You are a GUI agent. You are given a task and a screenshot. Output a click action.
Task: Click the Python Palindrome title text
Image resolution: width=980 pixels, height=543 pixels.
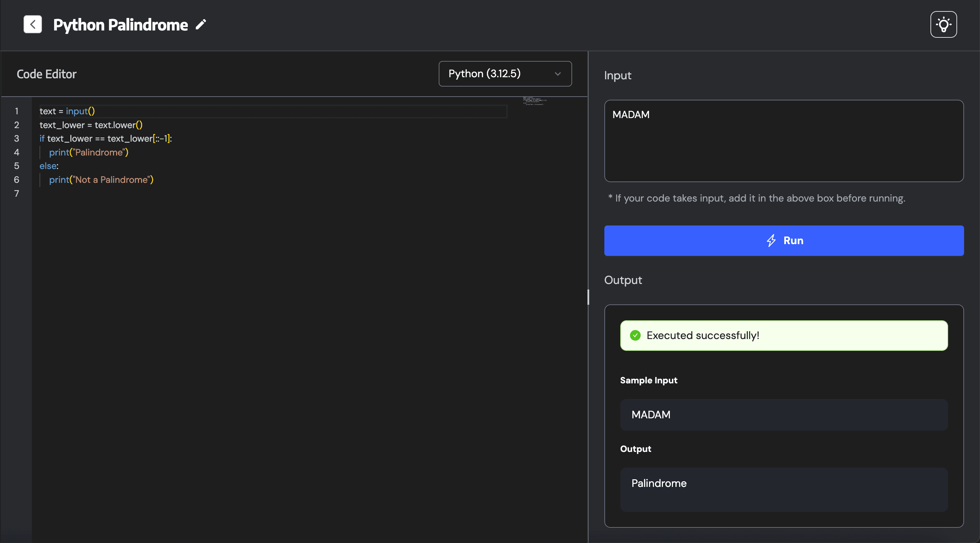click(x=120, y=25)
